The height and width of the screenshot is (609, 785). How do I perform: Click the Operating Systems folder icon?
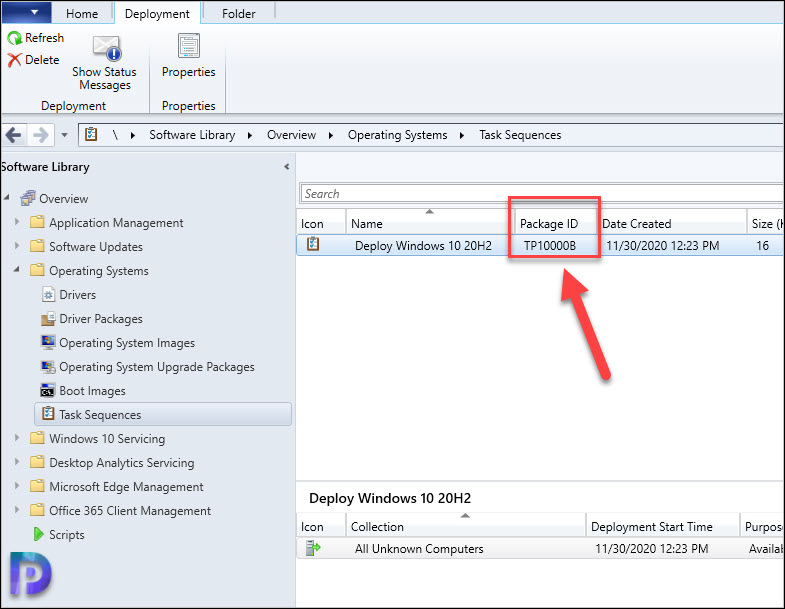point(37,270)
